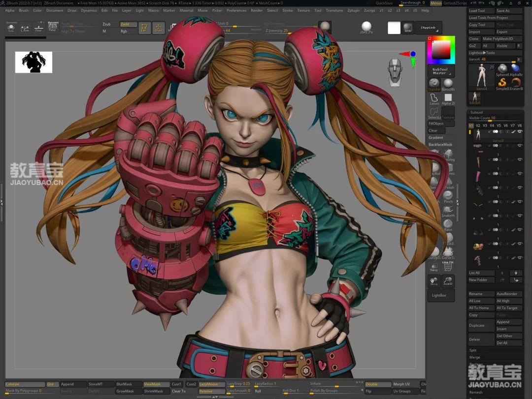
Task: Click the Duplicate subtool button
Action: 481,325
